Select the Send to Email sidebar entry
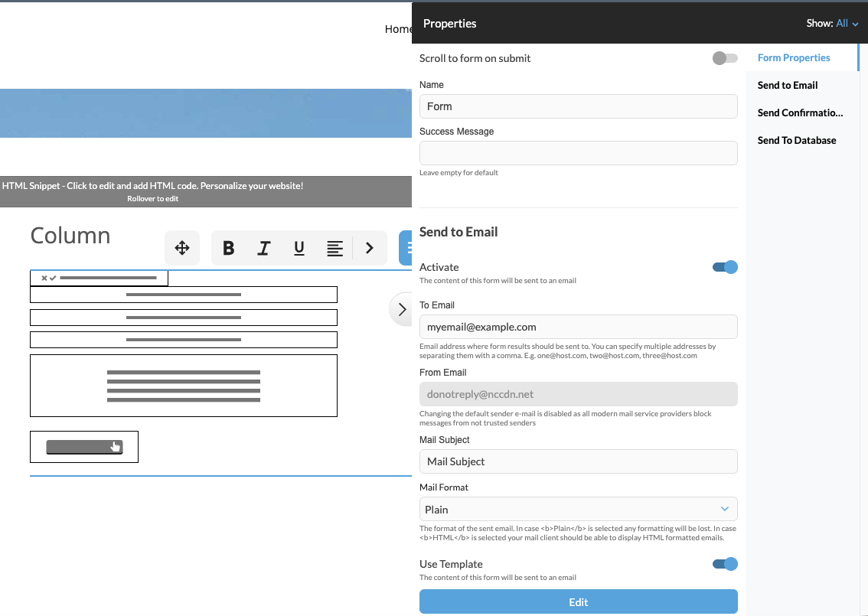868x616 pixels. pos(788,85)
